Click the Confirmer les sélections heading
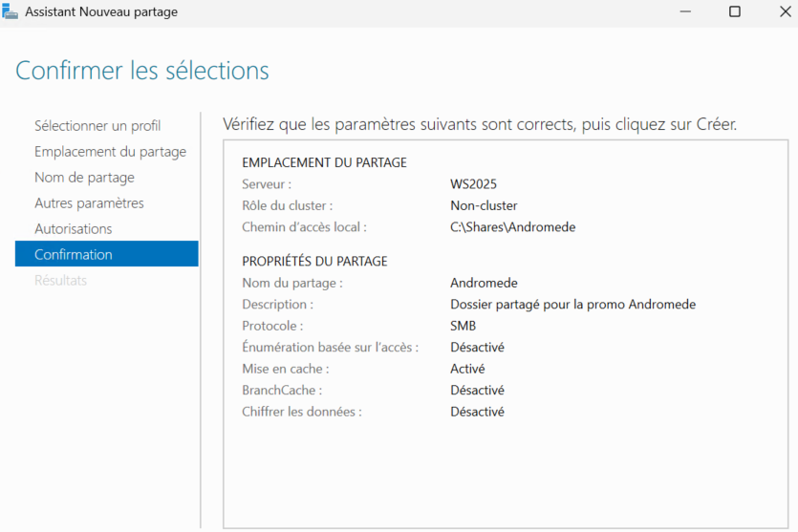The width and height of the screenshot is (798, 532). pyautogui.click(x=142, y=71)
